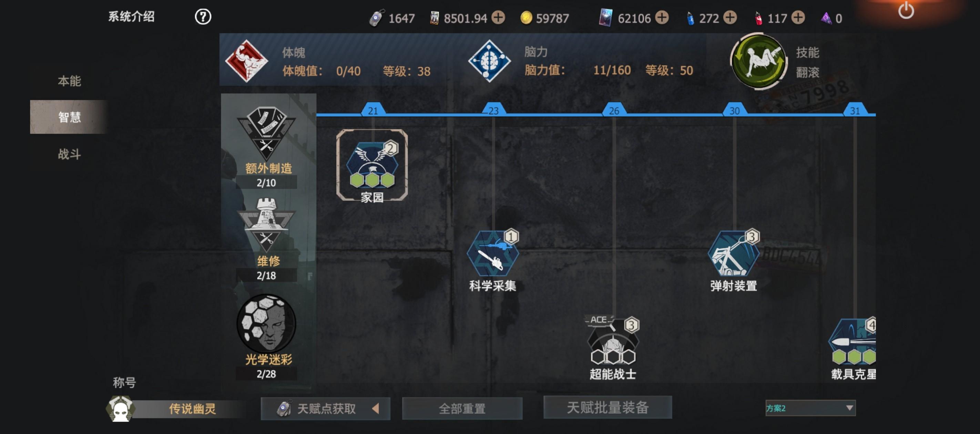Open the 额外制造 skill icon

point(266,133)
